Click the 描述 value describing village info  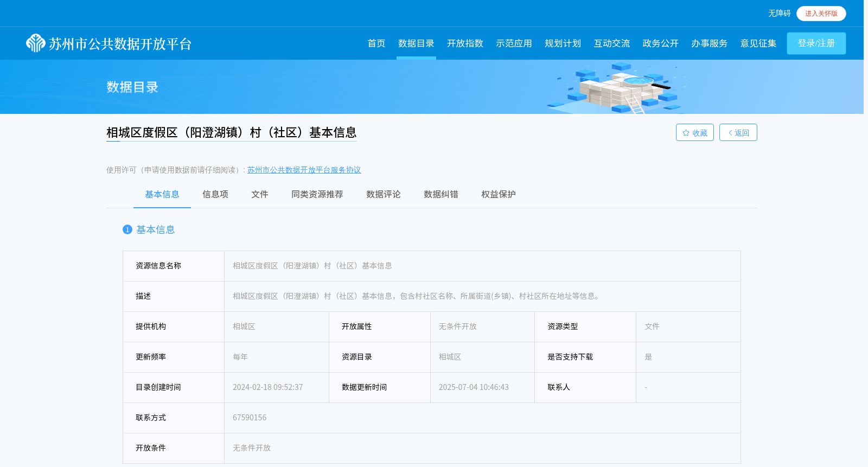pyautogui.click(x=417, y=296)
